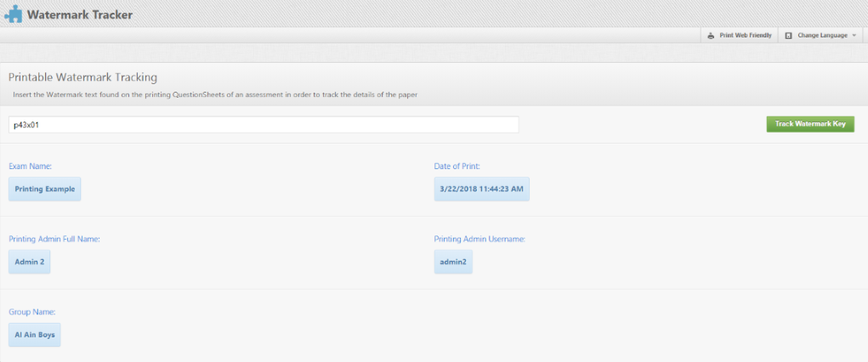Select the Admin 2 full name box
868x362 pixels.
click(30, 262)
